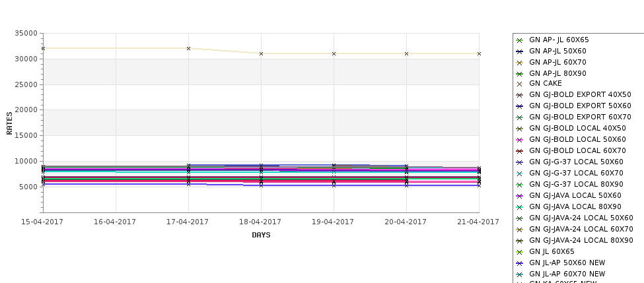Viewport: 644px width, 283px height.
Task: Click the GN CAKE legend marker
Action: coord(520,84)
